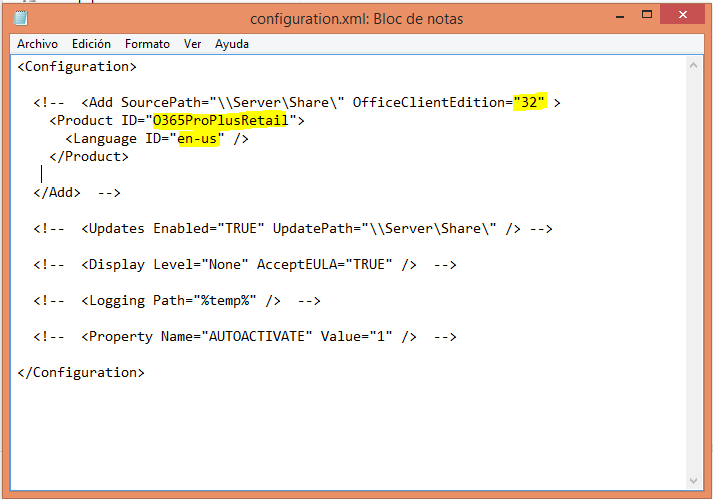Click the highlighted "32" value
The width and height of the screenshot is (713, 499).
click(x=529, y=102)
